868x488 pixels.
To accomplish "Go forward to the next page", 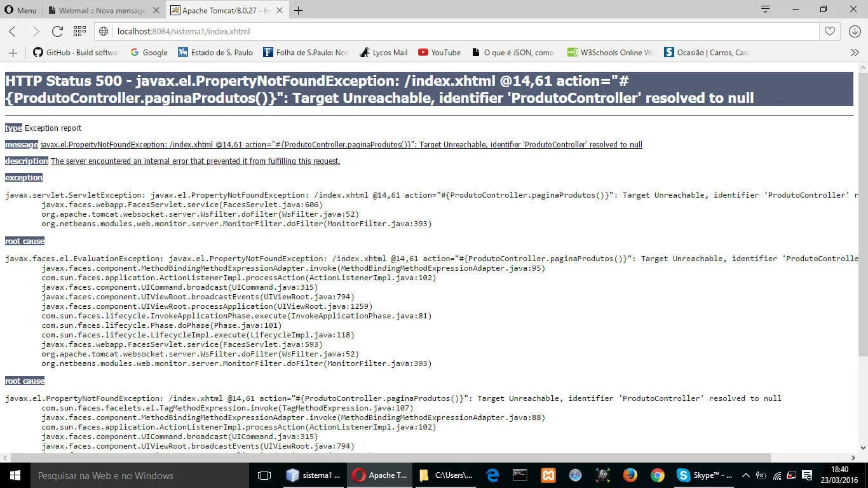I will pos(36,32).
